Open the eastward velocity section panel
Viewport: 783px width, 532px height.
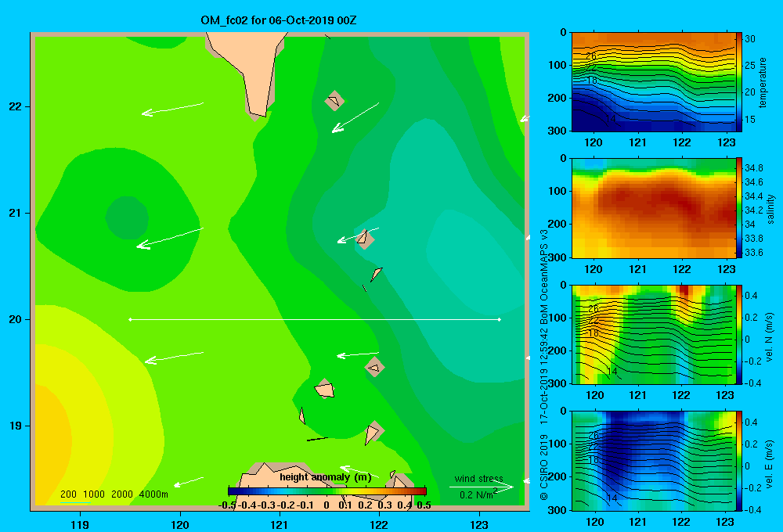tap(654, 461)
